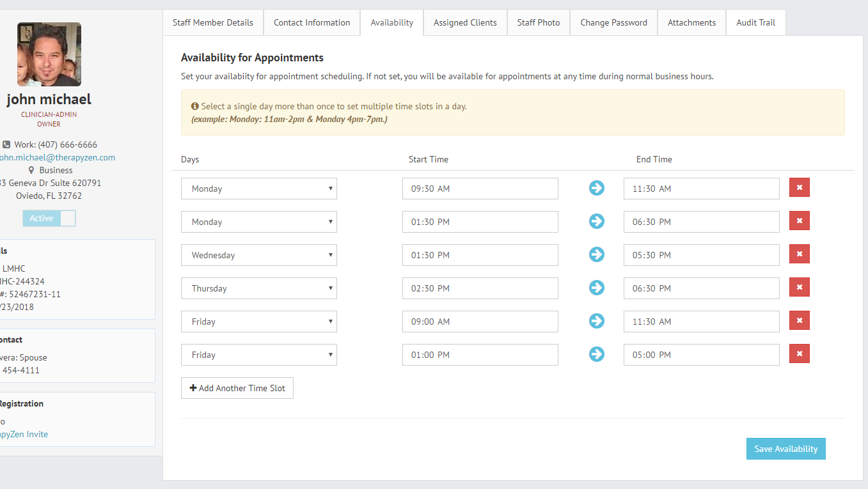Viewport: 868px width, 489px height.
Task: Click john michael's profile photo
Action: tap(49, 54)
